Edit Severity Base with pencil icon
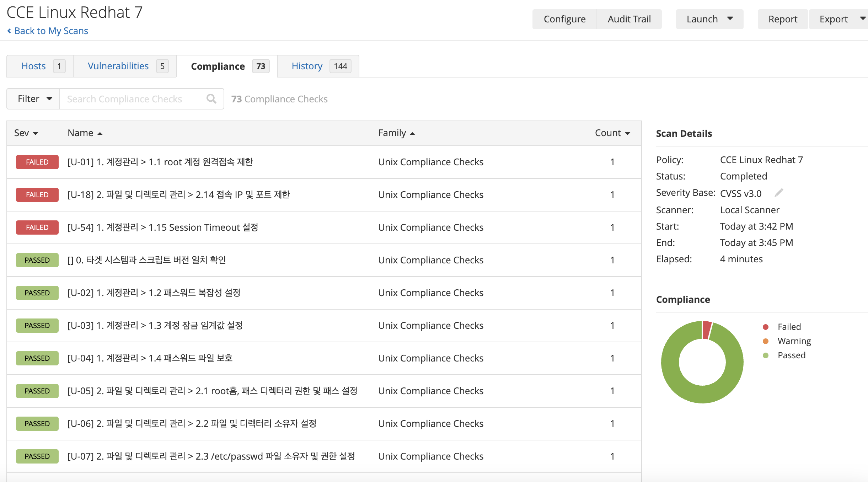 click(779, 193)
